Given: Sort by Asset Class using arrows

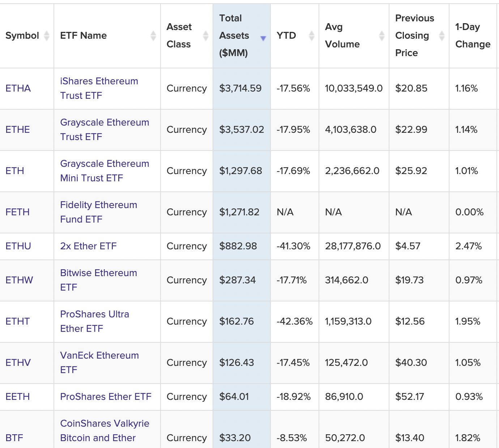Looking at the screenshot, I should click(205, 36).
